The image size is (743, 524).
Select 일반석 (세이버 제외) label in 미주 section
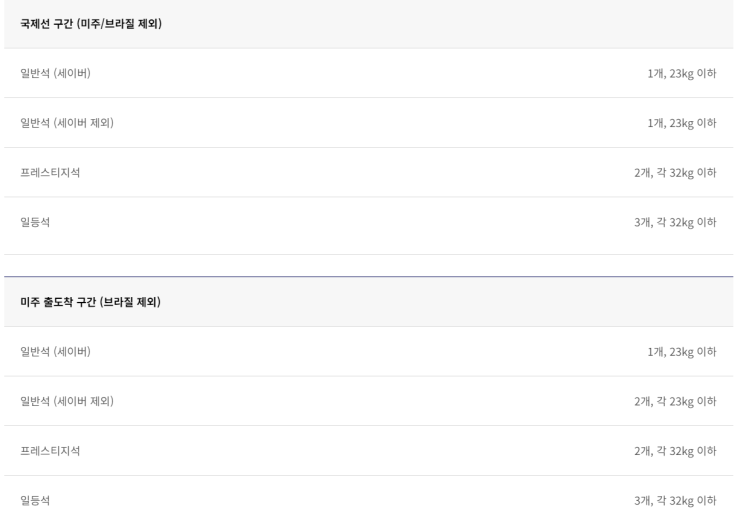point(67,401)
